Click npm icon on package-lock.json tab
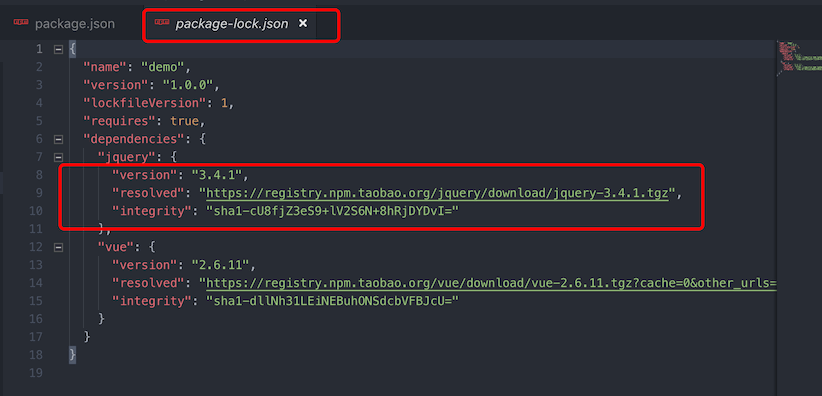This screenshot has width=822, height=396. [162, 23]
